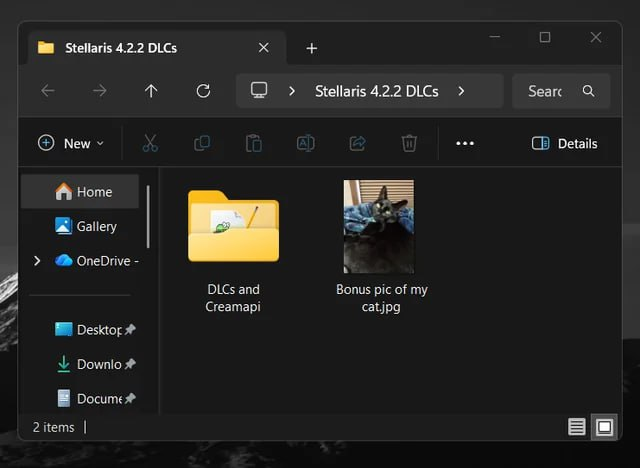Viewport: 640px width, 468px height.
Task: Click the This PC monitor icon in address bar
Action: pos(259,90)
